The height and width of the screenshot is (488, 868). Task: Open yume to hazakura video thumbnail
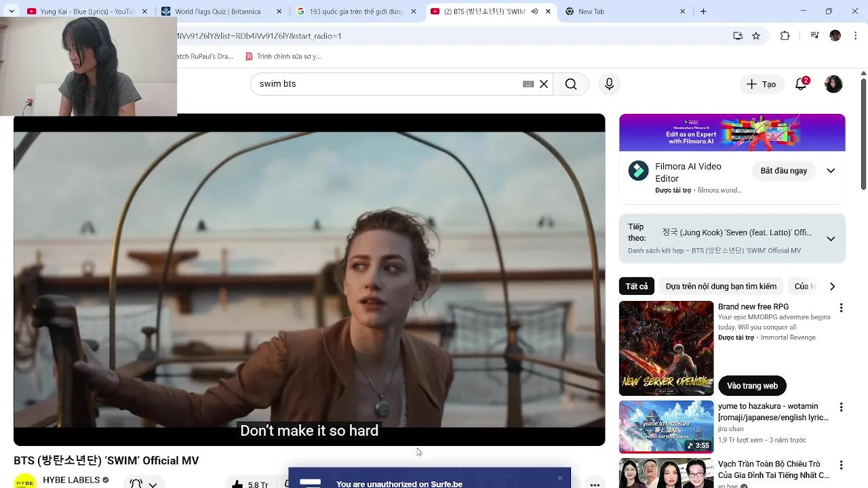[666, 427]
